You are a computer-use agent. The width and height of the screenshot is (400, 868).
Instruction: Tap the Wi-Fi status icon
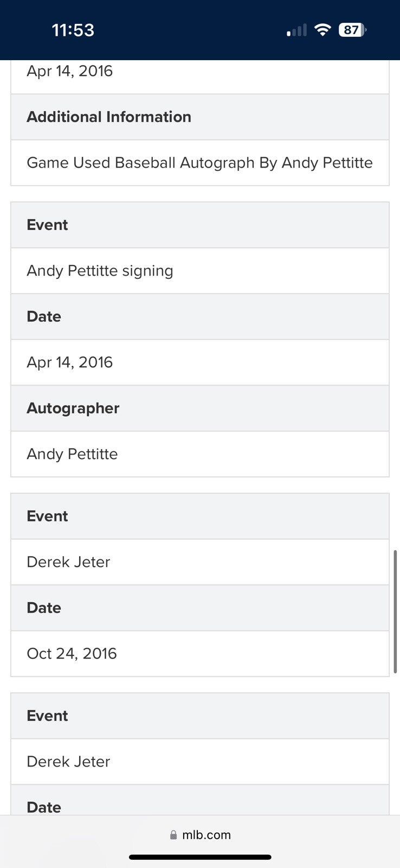point(322,30)
